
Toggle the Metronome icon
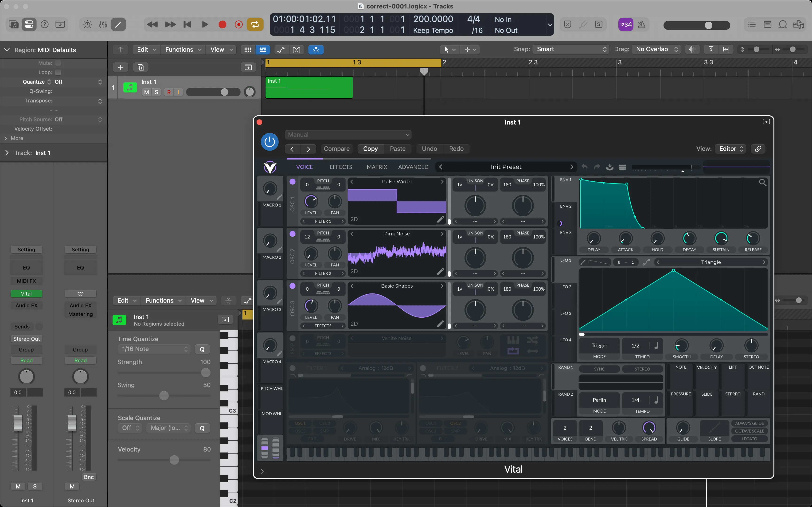point(641,24)
